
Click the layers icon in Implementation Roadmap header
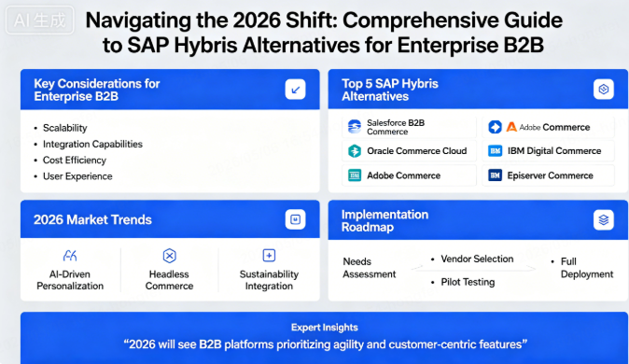(603, 219)
